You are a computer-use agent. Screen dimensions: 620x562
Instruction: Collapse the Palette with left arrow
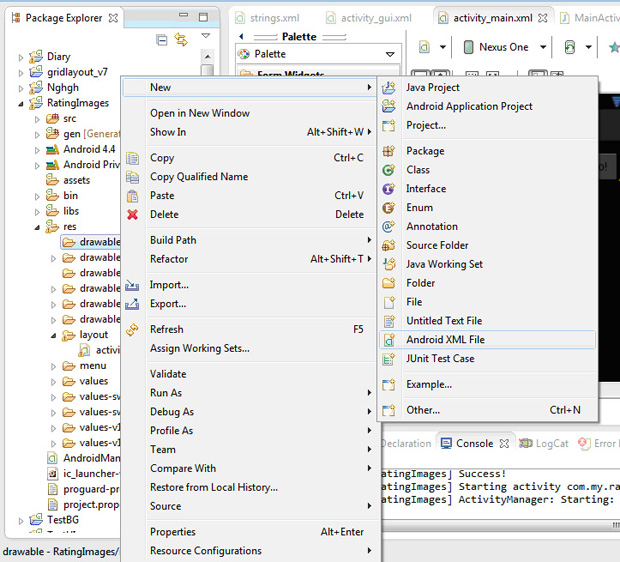pos(241,36)
